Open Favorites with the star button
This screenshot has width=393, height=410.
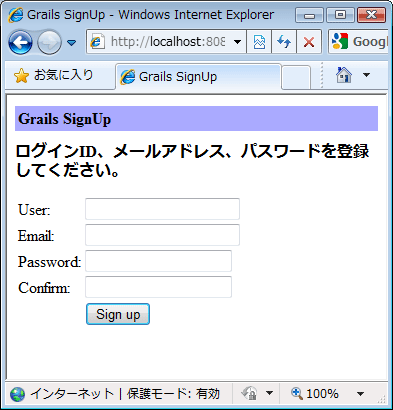point(54,75)
